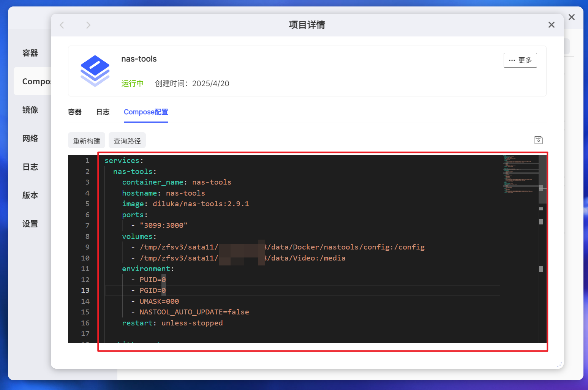Click the 创建时间: 2025/4/20 text

click(192, 84)
